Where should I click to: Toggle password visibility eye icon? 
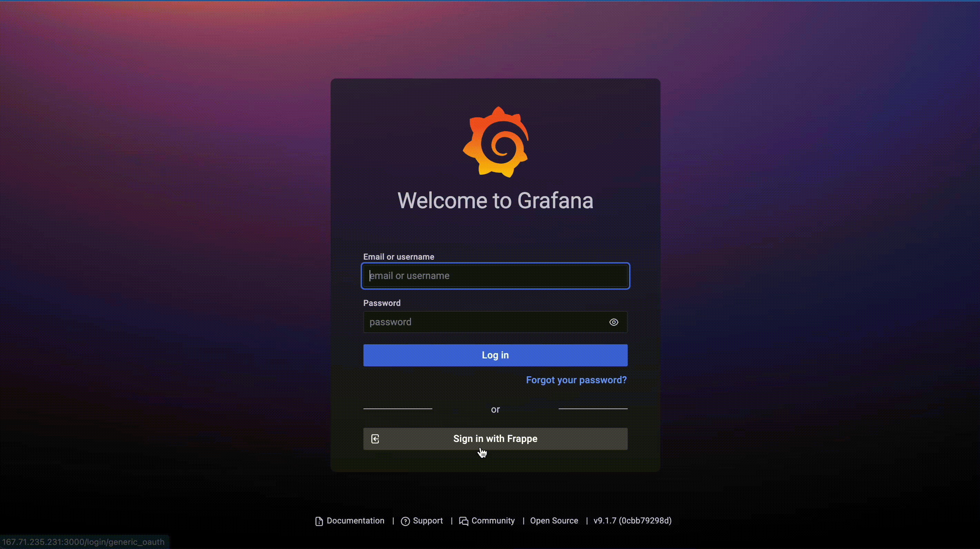[614, 322]
